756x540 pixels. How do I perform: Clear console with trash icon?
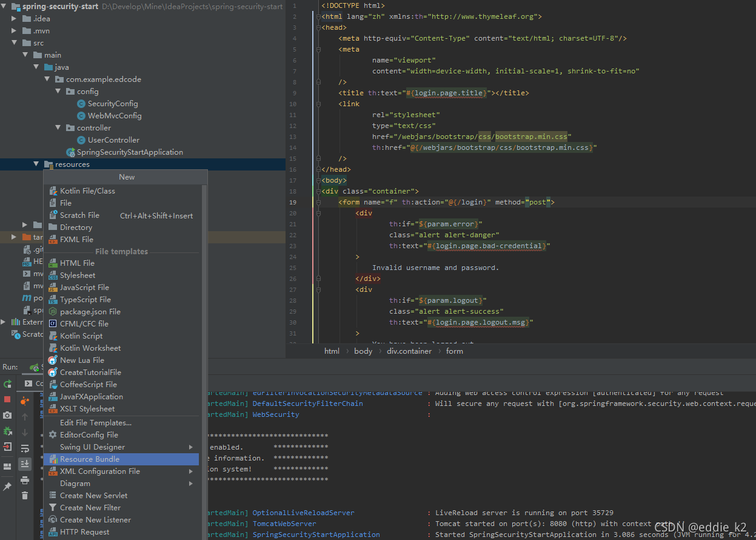25,496
